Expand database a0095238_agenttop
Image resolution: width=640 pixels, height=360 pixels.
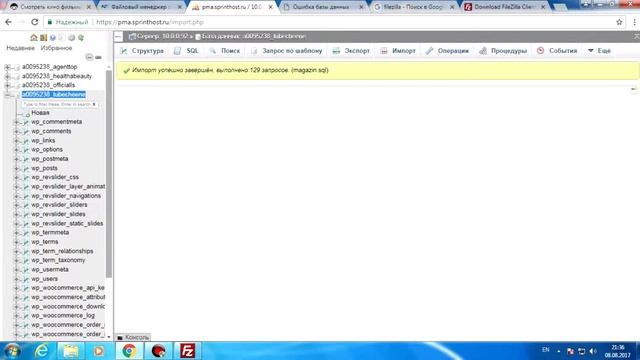[7, 67]
